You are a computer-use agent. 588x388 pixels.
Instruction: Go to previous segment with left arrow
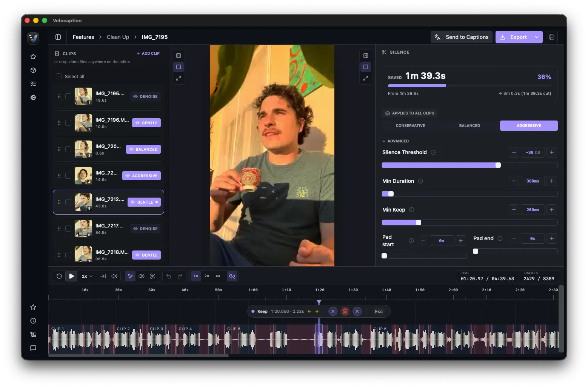tap(309, 311)
